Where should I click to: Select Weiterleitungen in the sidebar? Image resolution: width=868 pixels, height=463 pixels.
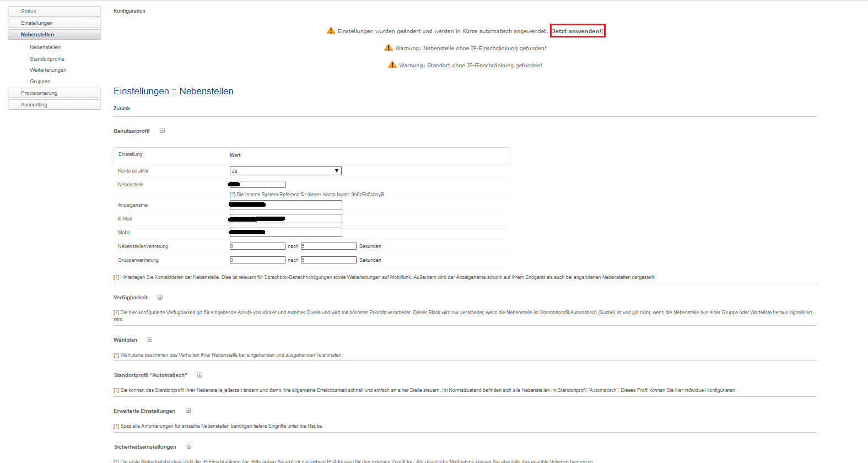point(48,70)
